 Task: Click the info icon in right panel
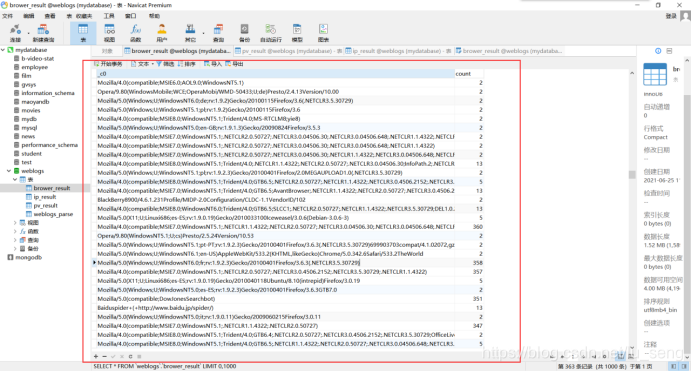(x=658, y=51)
